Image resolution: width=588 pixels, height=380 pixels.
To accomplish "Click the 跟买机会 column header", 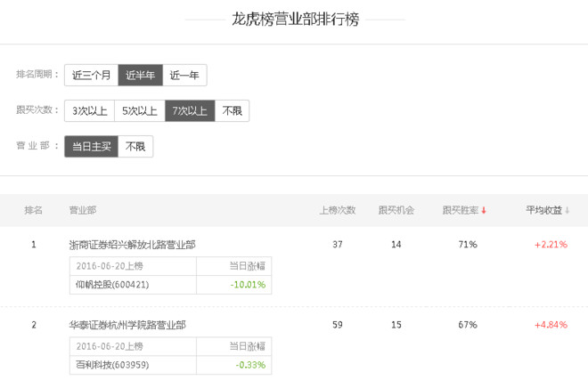I will pyautogui.click(x=396, y=211).
